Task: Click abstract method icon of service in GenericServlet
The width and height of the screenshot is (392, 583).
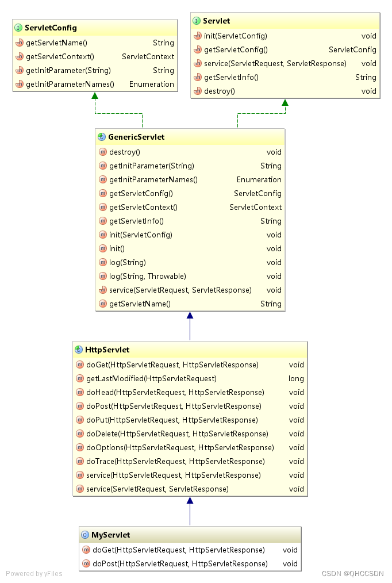Action: (103, 290)
